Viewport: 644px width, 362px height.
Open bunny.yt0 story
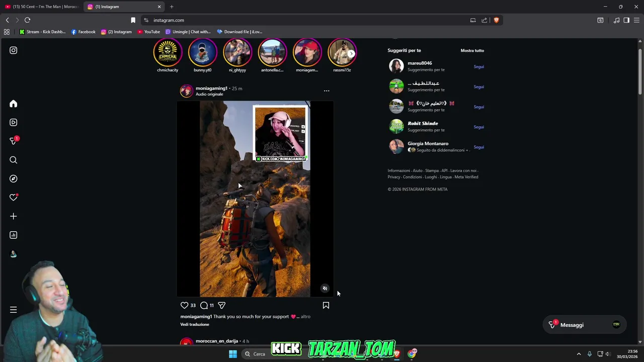pyautogui.click(x=202, y=53)
